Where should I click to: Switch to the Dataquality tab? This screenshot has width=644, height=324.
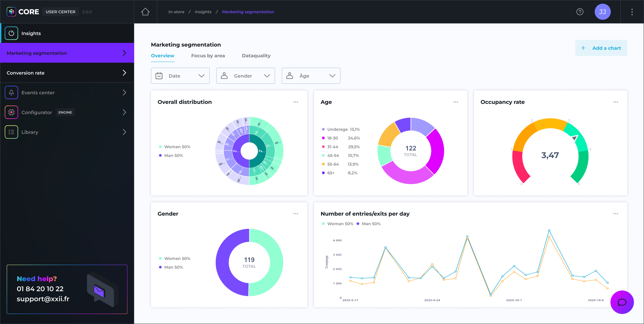click(256, 56)
